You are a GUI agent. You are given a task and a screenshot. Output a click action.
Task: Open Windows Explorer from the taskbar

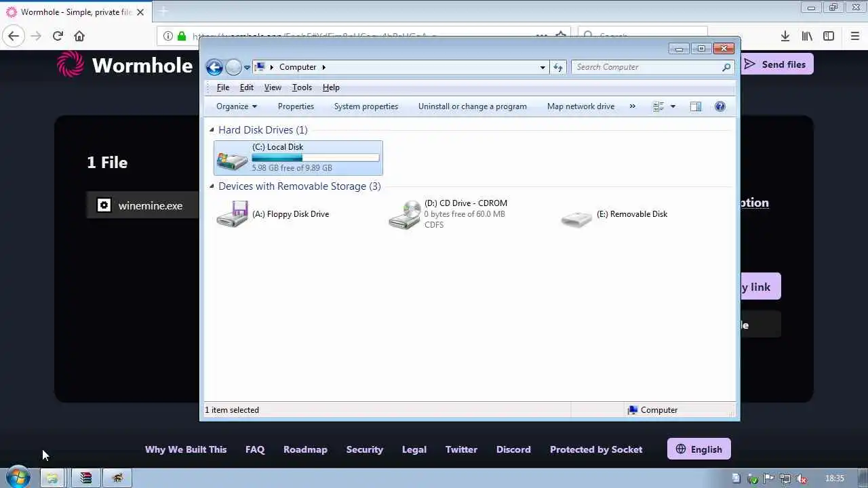click(52, 479)
